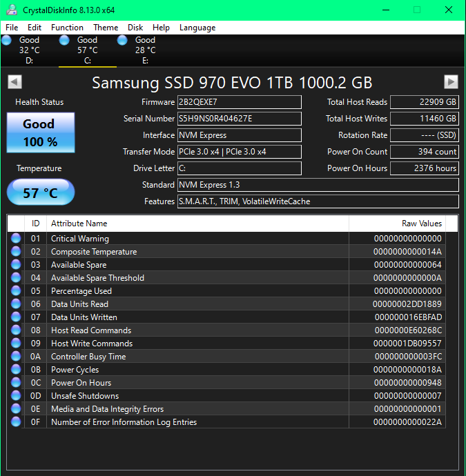Click status icon for Host Read Commands
Viewport: 466px width, 476px height.
[x=16, y=330]
